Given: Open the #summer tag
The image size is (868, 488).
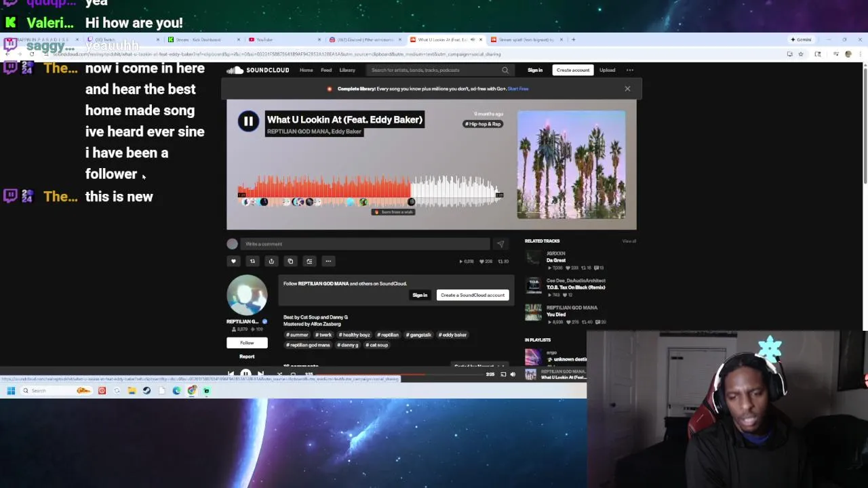Looking at the screenshot, I should click(297, 335).
